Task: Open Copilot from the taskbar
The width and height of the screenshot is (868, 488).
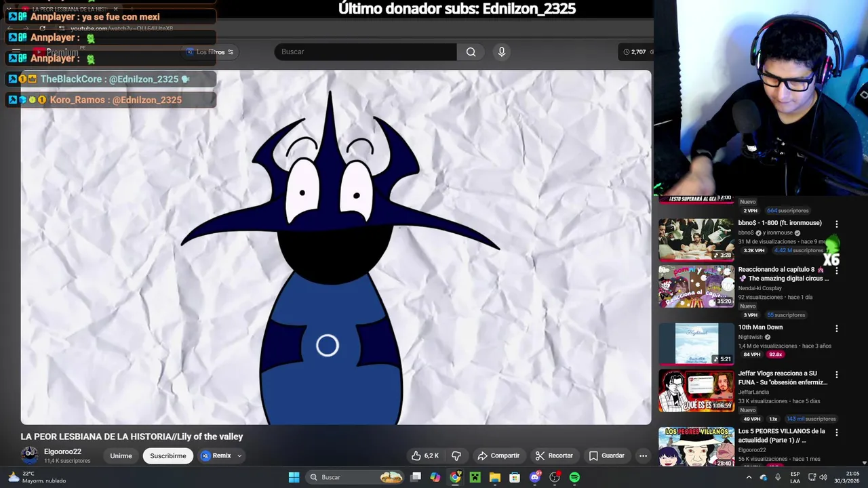Action: click(x=435, y=477)
